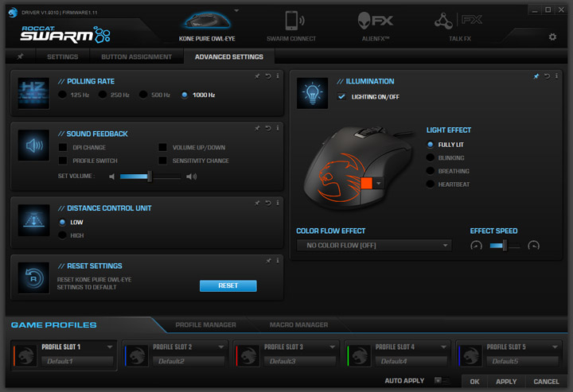Click the volume low speaker icon
Image resolution: width=573 pixels, height=392 pixels.
pos(112,177)
